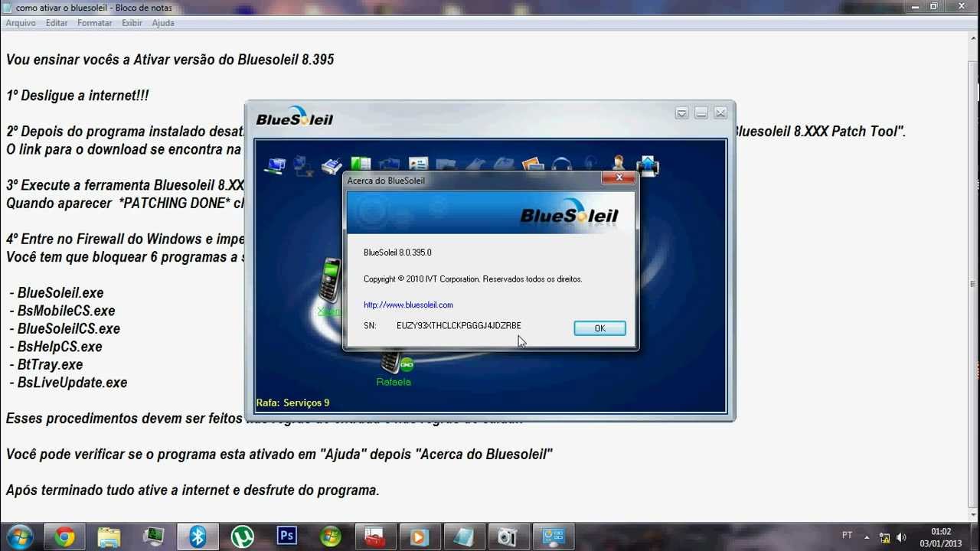The width and height of the screenshot is (980, 551).
Task: Click the business card icon in BlueSoleil toolbar
Action: coord(418,163)
